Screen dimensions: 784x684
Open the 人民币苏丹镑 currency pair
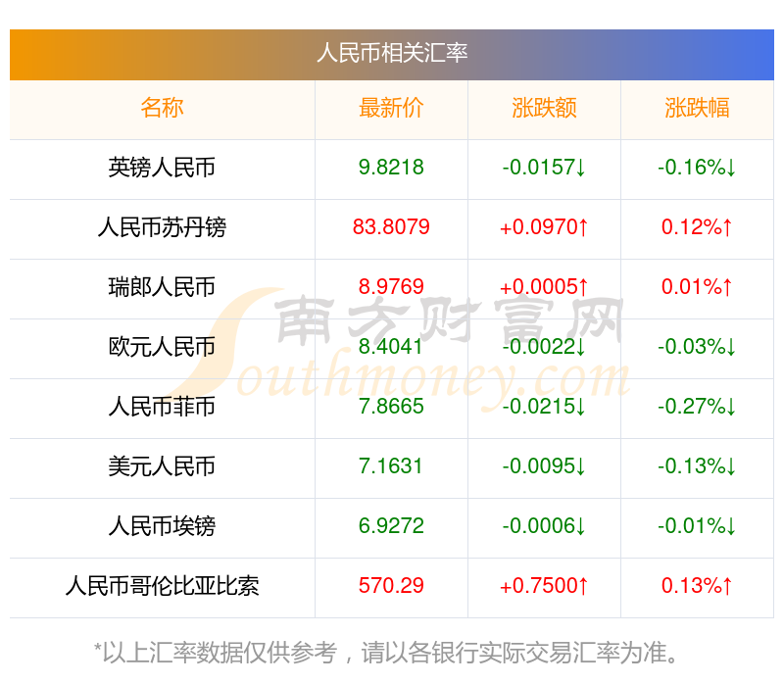tap(162, 227)
